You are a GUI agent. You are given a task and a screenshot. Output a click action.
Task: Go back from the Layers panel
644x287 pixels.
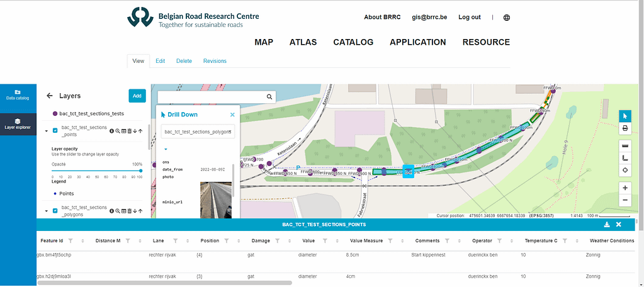50,96
